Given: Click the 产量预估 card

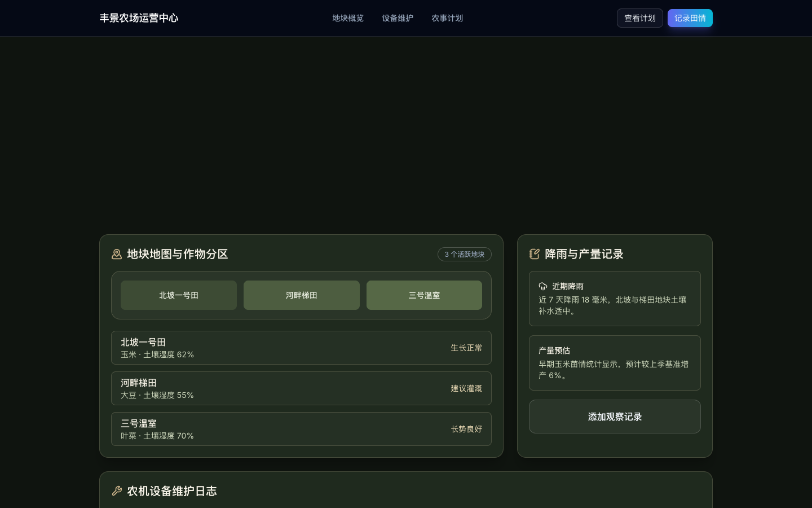Looking at the screenshot, I should [615, 363].
